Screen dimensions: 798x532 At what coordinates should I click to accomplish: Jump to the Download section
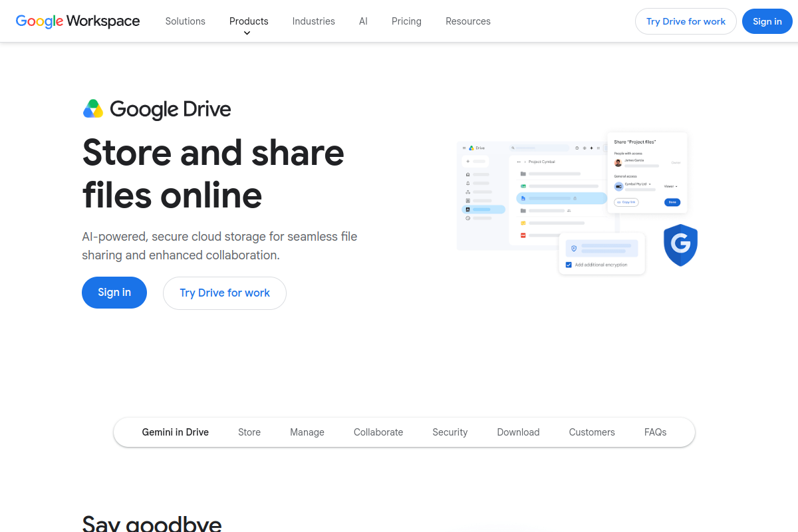click(518, 432)
